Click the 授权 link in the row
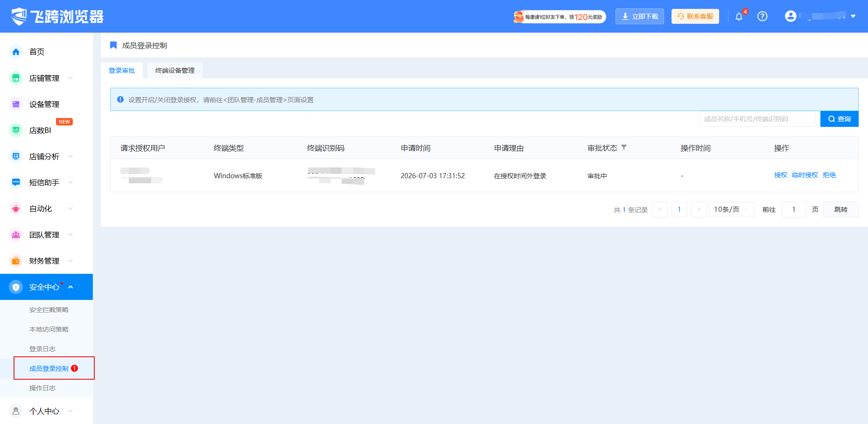The width and height of the screenshot is (868, 424). (781, 175)
